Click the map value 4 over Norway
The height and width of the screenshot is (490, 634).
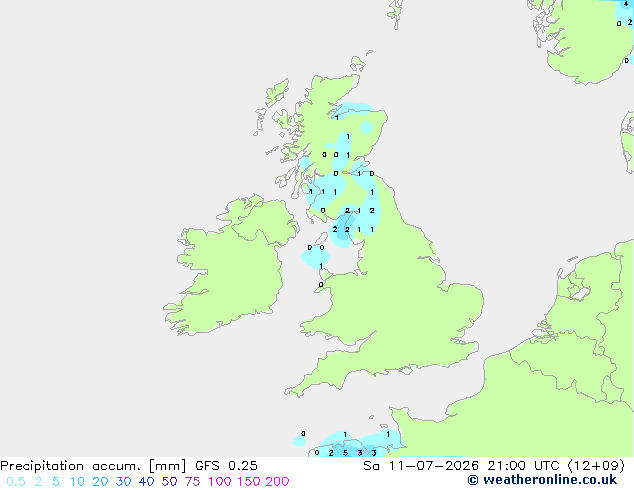(626, 4)
